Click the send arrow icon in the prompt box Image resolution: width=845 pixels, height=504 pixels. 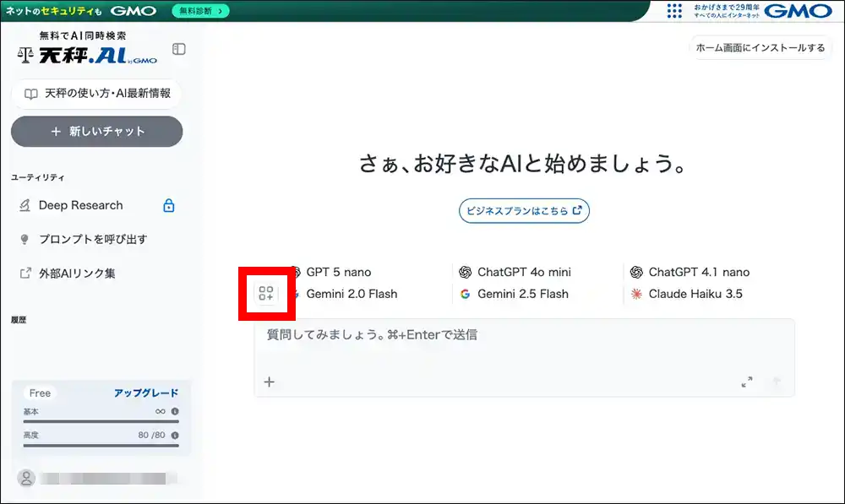tap(777, 382)
